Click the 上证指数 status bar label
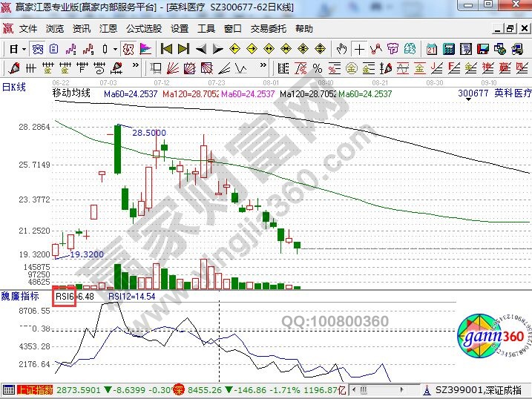 click(34, 389)
